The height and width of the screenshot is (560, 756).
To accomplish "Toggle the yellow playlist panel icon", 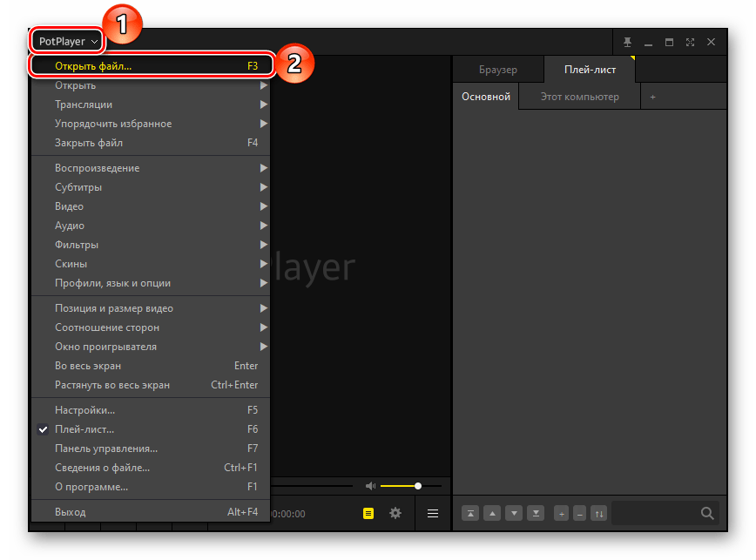I will point(368,513).
